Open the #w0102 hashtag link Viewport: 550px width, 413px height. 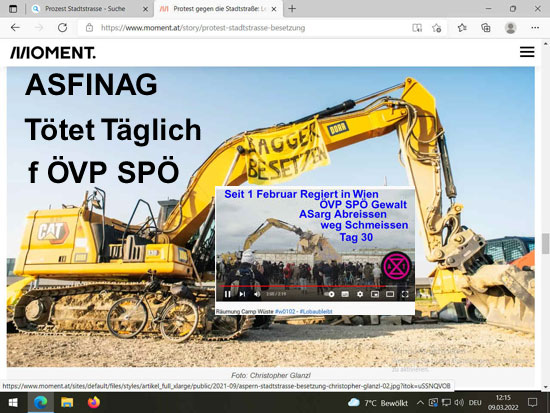(x=285, y=311)
